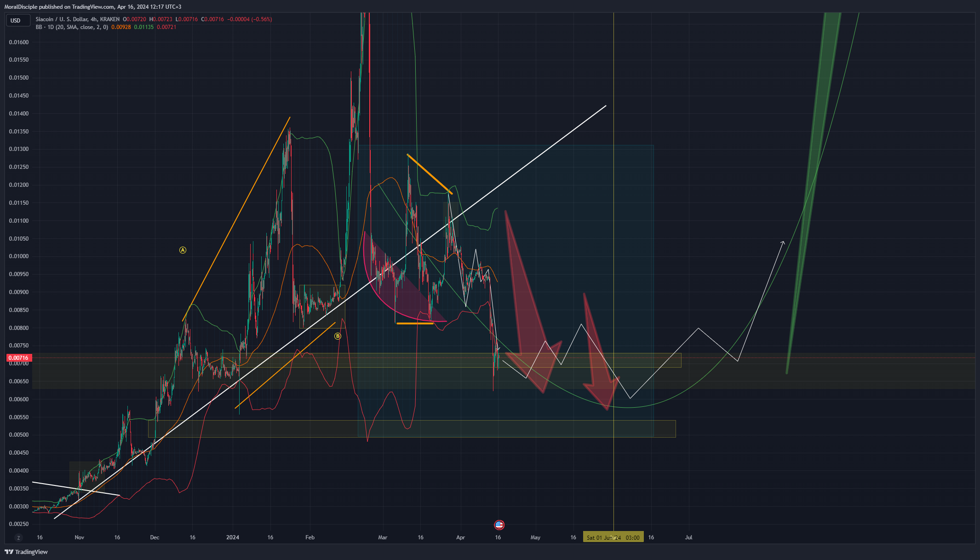Click the Nov label on the time axis
Screen dimensions: 980x560
click(x=80, y=537)
